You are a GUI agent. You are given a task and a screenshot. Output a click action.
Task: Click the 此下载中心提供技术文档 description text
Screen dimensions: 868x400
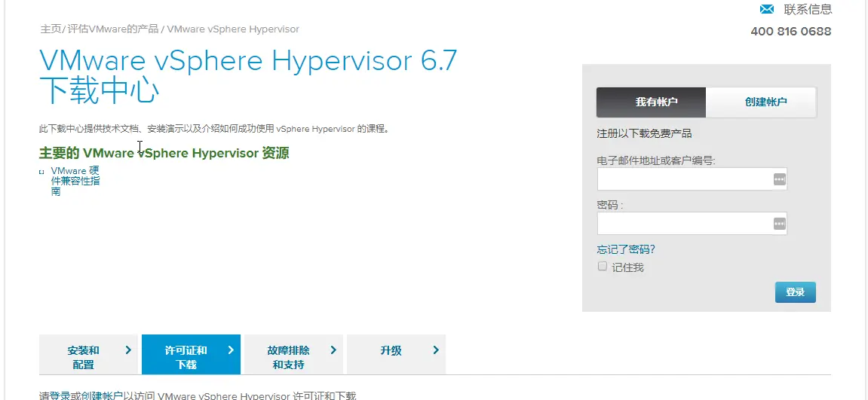click(x=216, y=129)
